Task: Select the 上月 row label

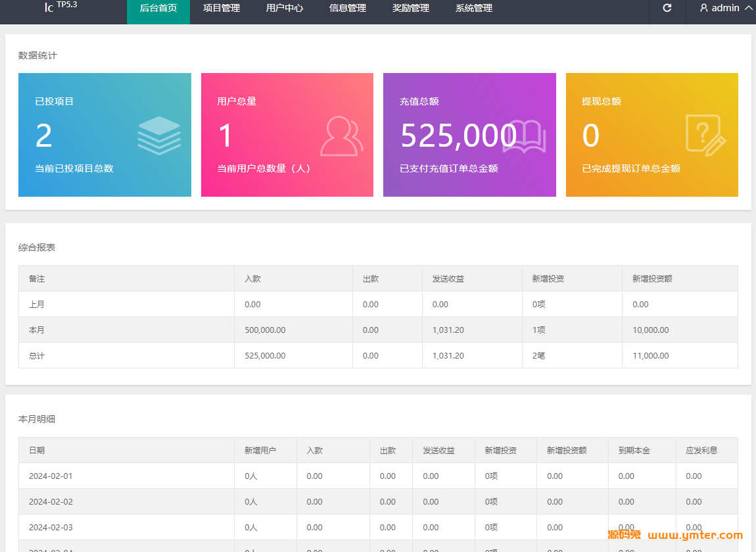Action: tap(37, 305)
